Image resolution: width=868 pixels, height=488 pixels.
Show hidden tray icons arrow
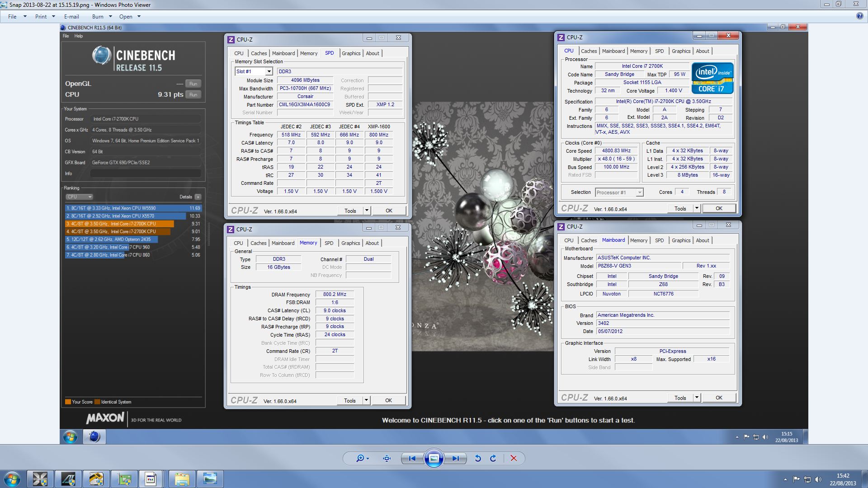785,479
